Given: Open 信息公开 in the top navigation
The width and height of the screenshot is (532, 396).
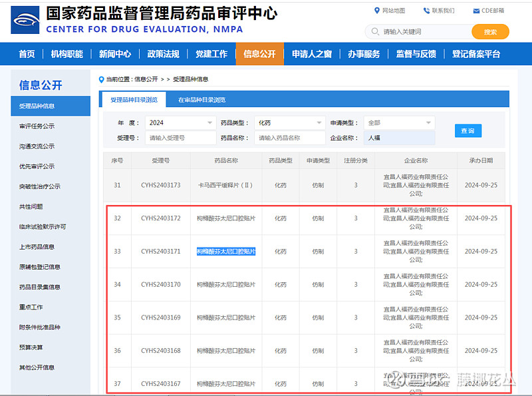Looking at the screenshot, I should click(x=259, y=55).
